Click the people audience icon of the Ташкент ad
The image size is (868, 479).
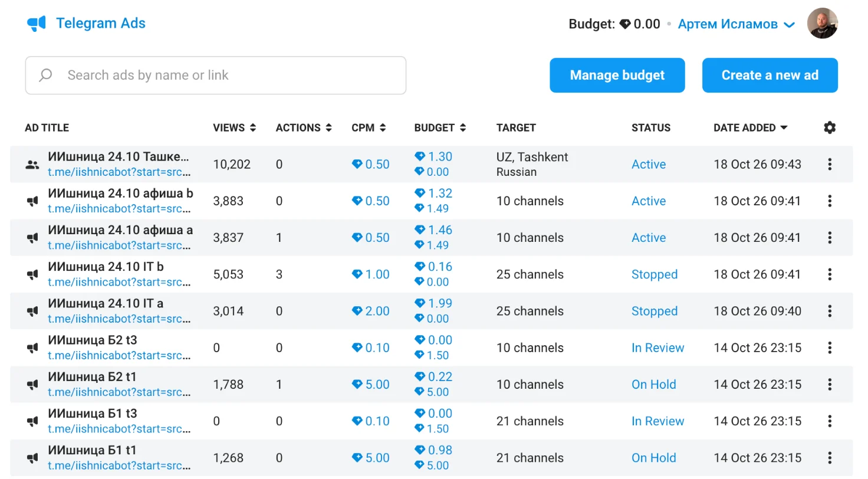click(x=32, y=165)
